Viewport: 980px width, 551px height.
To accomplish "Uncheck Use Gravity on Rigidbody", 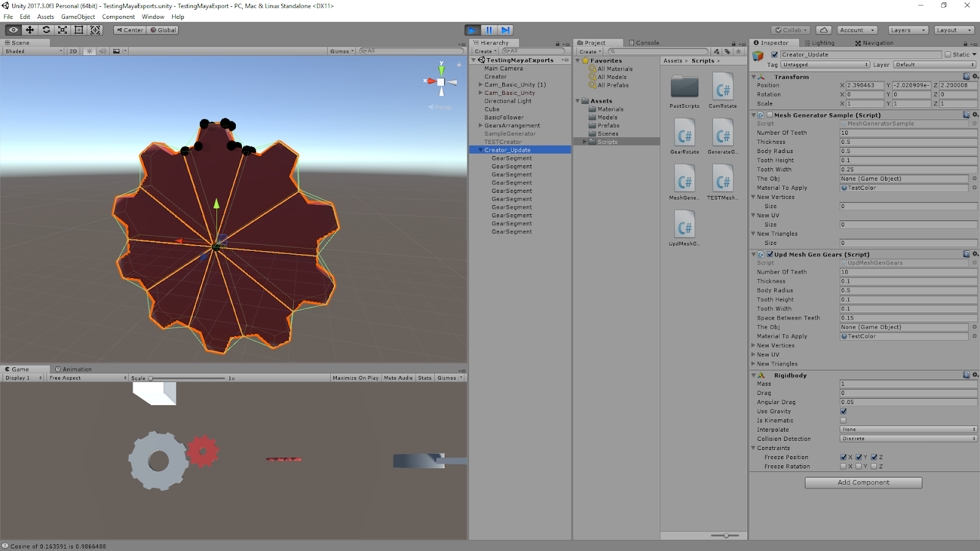I will [843, 411].
